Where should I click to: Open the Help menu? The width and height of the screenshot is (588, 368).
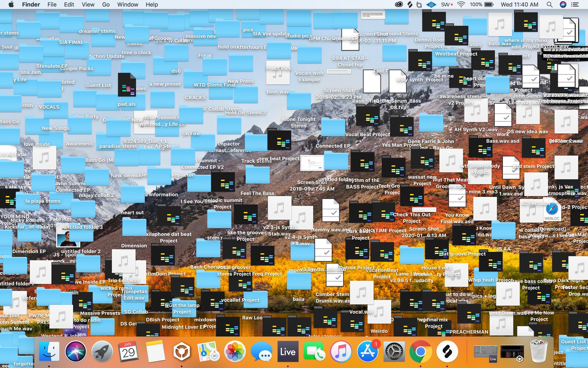(x=152, y=4)
